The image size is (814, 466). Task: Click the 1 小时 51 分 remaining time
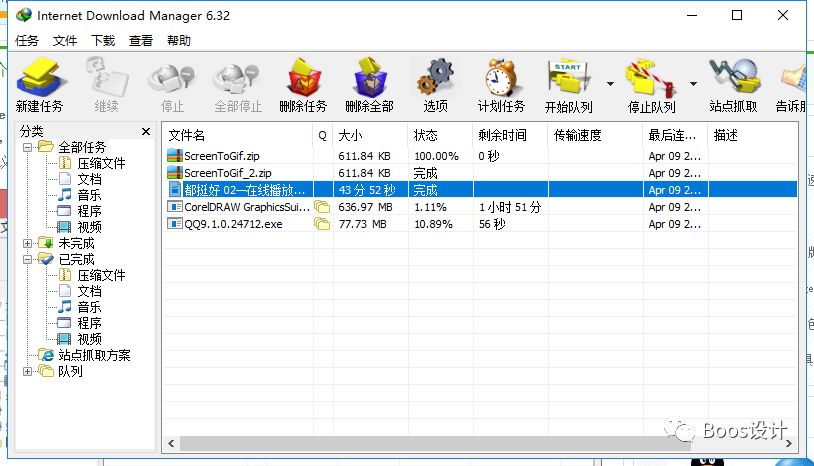pos(510,207)
